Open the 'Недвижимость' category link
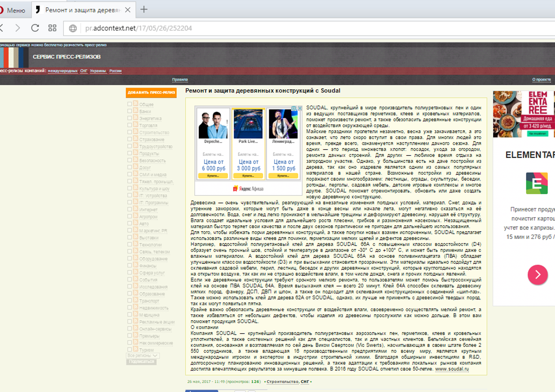 coord(154,308)
